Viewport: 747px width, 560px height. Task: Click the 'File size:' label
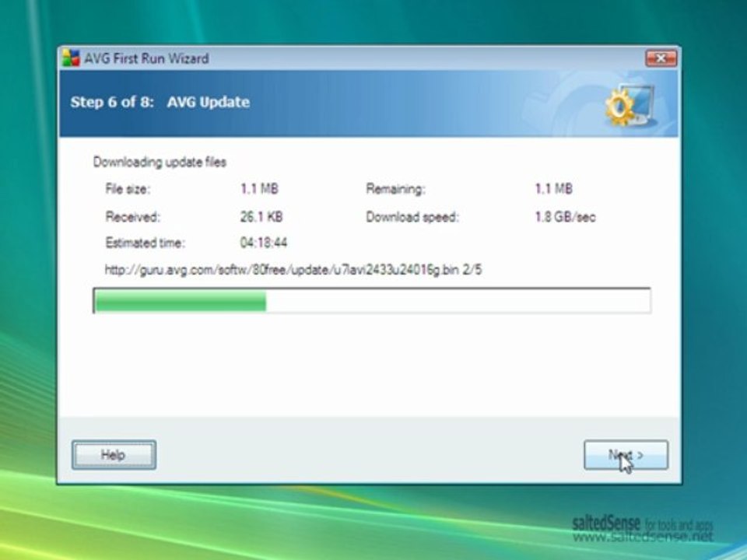point(128,189)
